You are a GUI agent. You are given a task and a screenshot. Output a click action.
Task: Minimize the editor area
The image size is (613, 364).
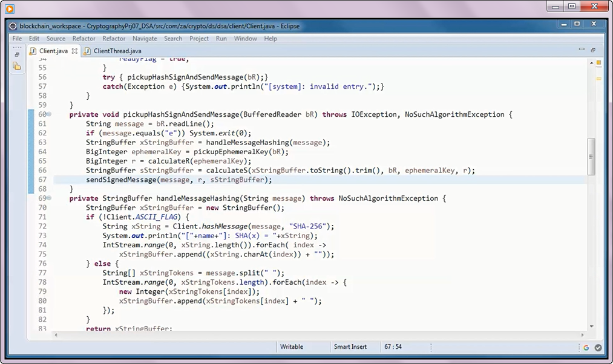(x=582, y=50)
